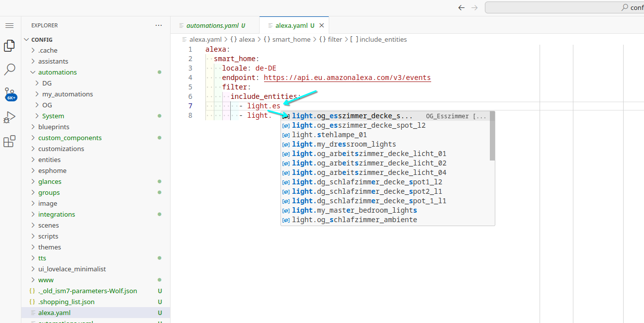Expand the esphome folder
Viewport: 644px width, 323px height.
52,170
